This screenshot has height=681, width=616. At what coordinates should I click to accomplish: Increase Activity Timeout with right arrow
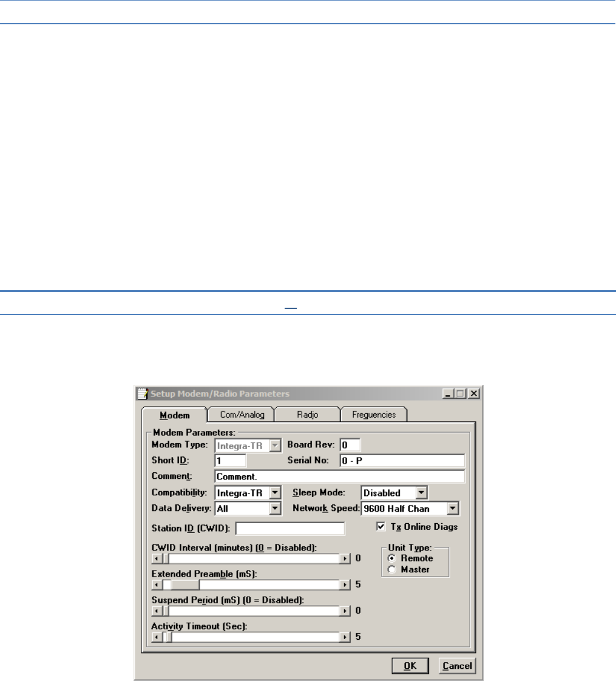click(x=345, y=637)
